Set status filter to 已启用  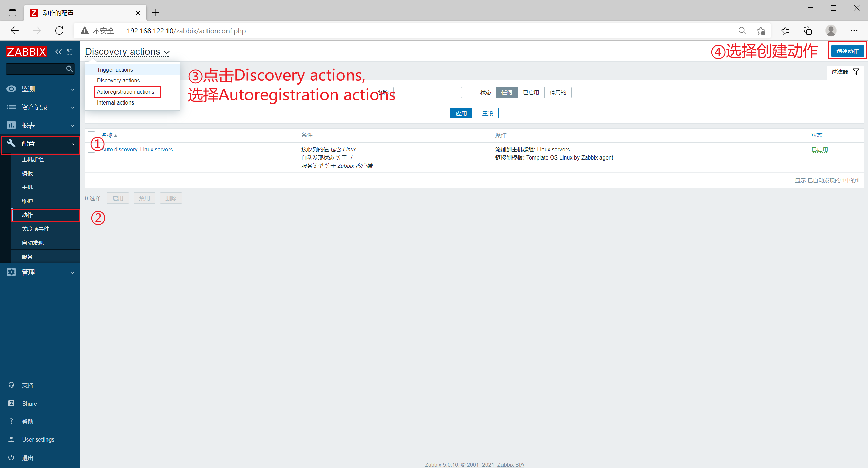(x=531, y=92)
